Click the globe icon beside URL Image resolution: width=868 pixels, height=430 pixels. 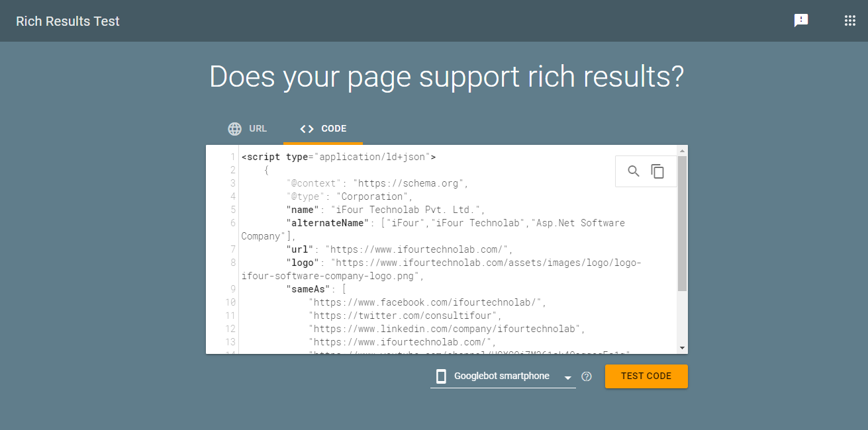pyautogui.click(x=235, y=128)
